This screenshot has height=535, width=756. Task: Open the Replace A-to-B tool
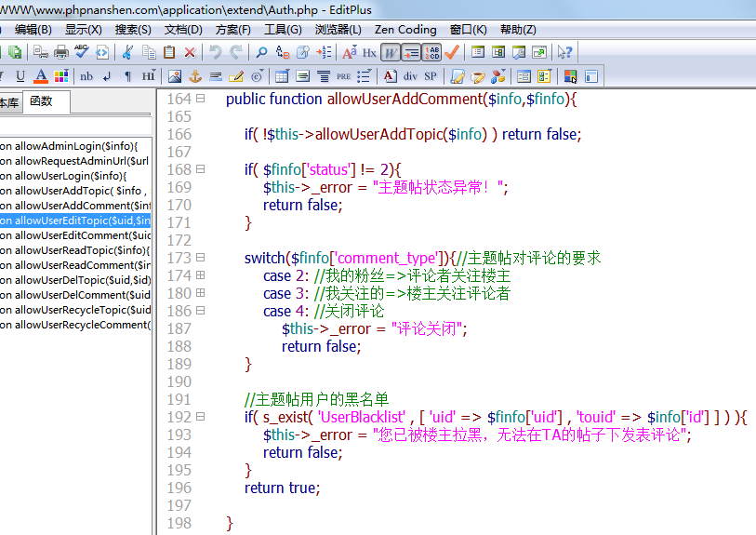coord(283,52)
